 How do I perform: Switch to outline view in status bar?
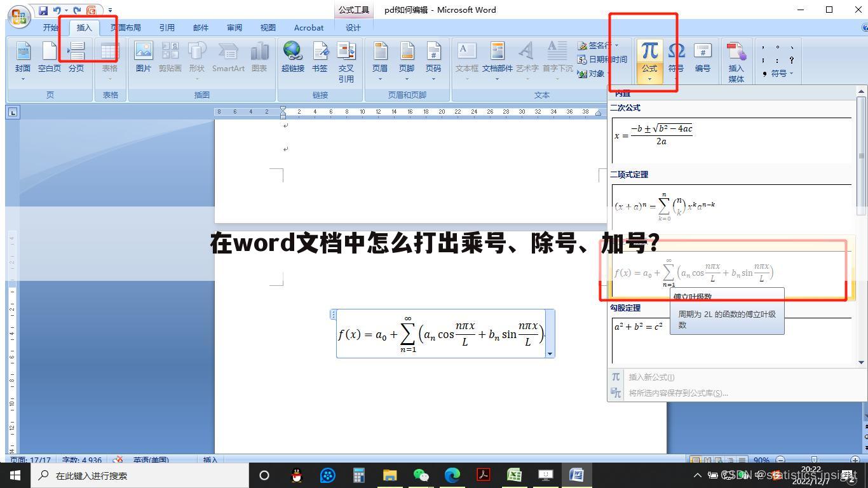click(x=730, y=460)
